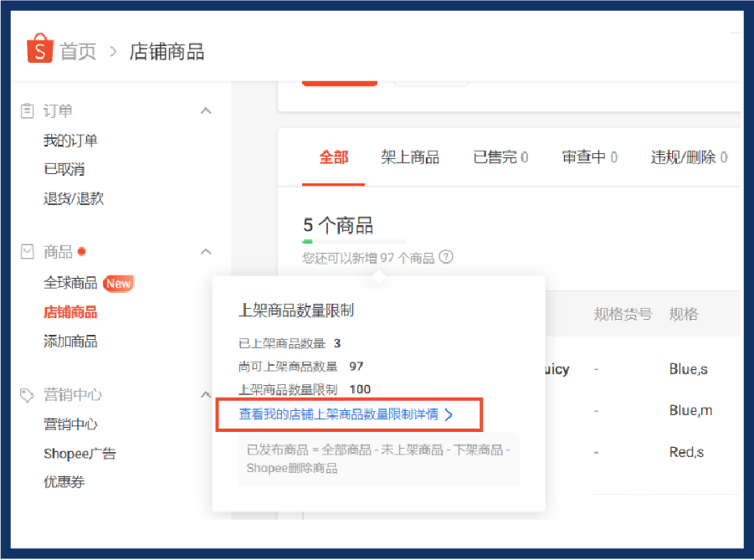
Task: Click the question mark help icon after 新增97个商品
Action: point(447,257)
